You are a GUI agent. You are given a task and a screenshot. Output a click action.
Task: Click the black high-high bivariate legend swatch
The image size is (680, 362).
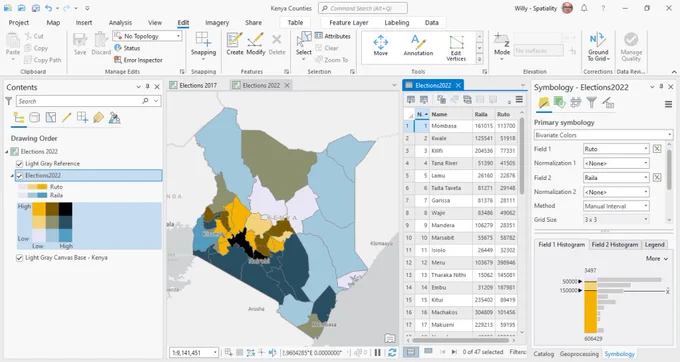point(65,209)
